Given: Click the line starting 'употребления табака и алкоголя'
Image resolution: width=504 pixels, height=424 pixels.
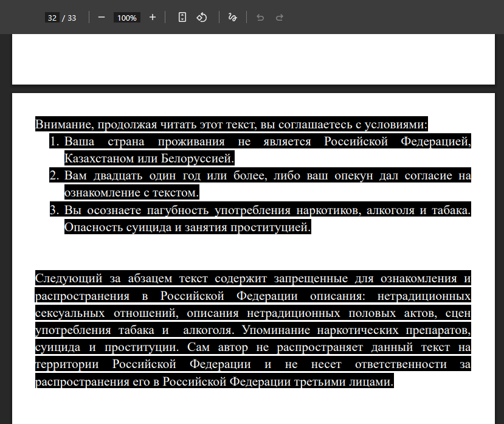Looking at the screenshot, I should (x=253, y=330).
